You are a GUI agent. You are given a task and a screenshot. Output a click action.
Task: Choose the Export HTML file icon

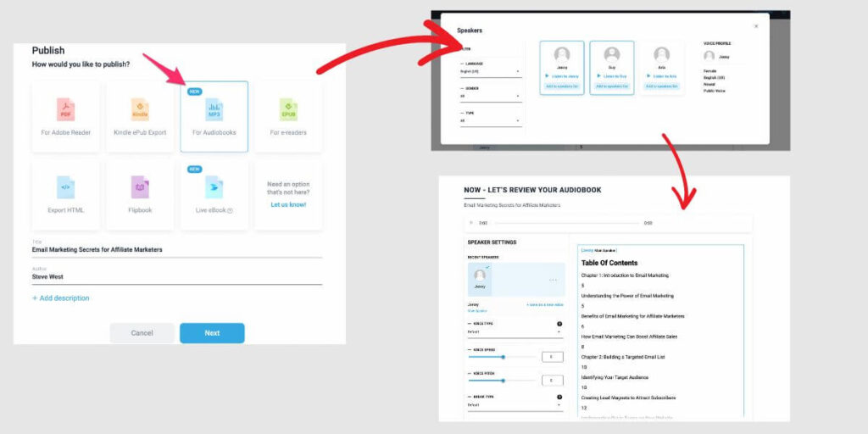65,186
